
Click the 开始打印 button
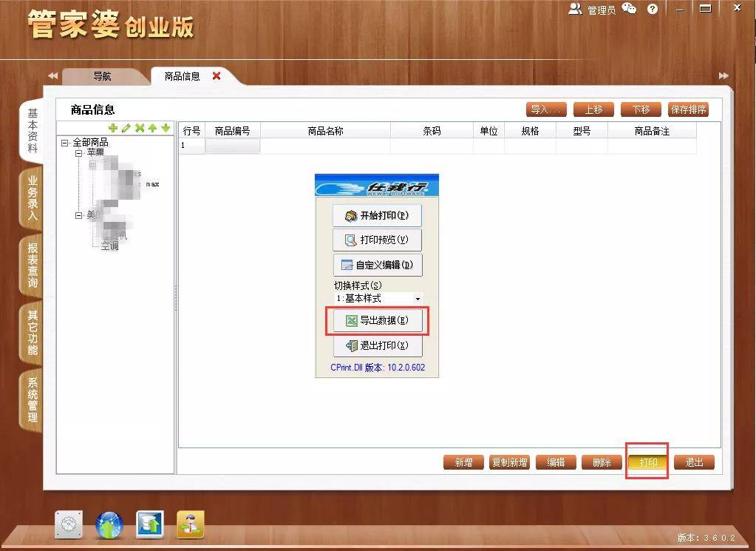(x=378, y=216)
